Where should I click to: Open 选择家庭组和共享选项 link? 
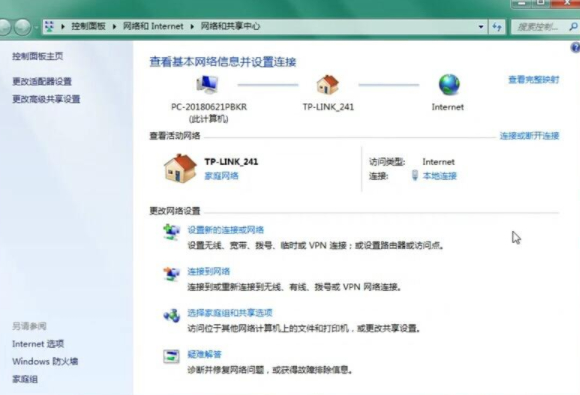tap(230, 313)
